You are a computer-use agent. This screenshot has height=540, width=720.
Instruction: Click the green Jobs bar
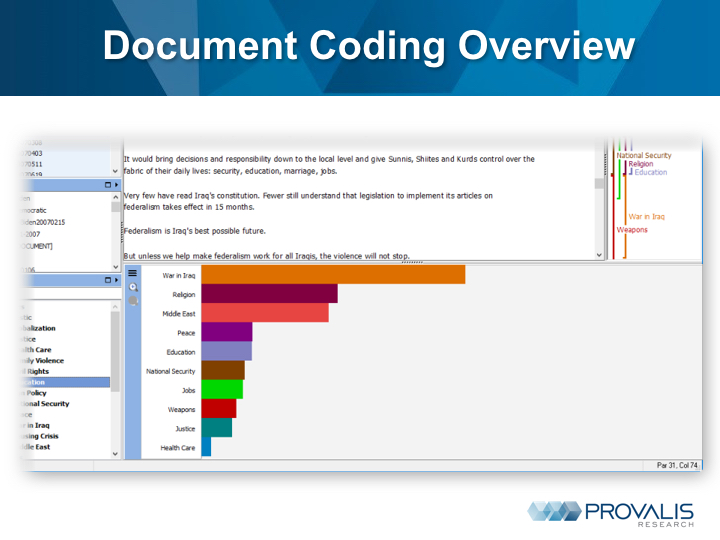[x=222, y=389]
